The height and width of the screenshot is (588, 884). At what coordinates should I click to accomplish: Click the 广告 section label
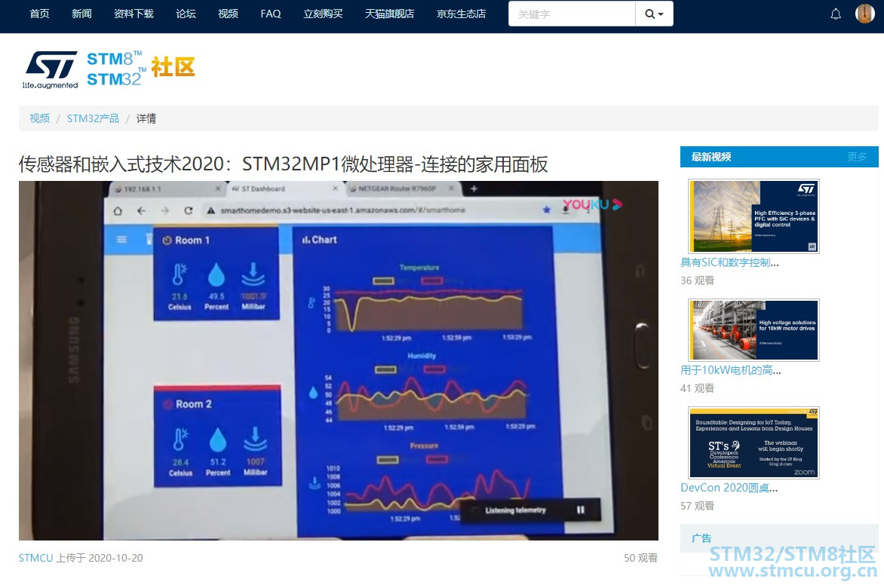tap(701, 538)
